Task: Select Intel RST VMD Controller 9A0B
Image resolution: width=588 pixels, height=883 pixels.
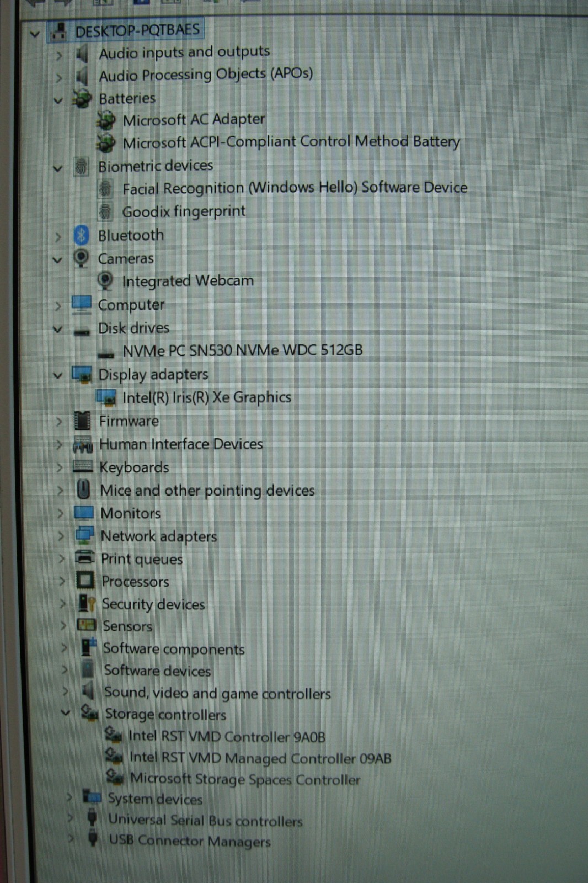Action: [227, 736]
